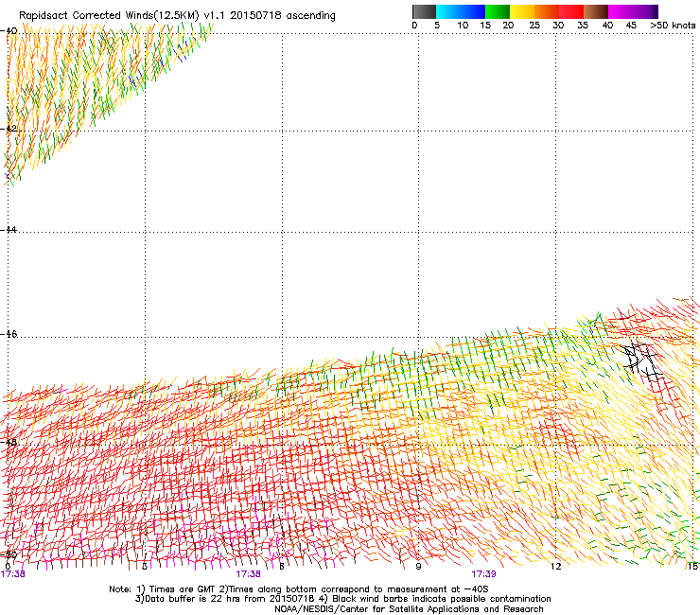The image size is (700, 615).
Task: Click the -42 latitude axis label
Action: tap(9, 129)
